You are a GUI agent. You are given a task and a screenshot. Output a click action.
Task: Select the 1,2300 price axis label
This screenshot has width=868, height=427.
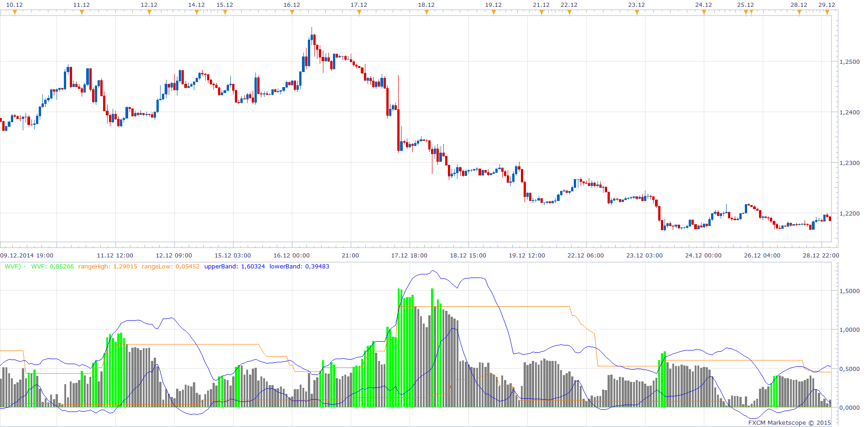click(x=849, y=163)
